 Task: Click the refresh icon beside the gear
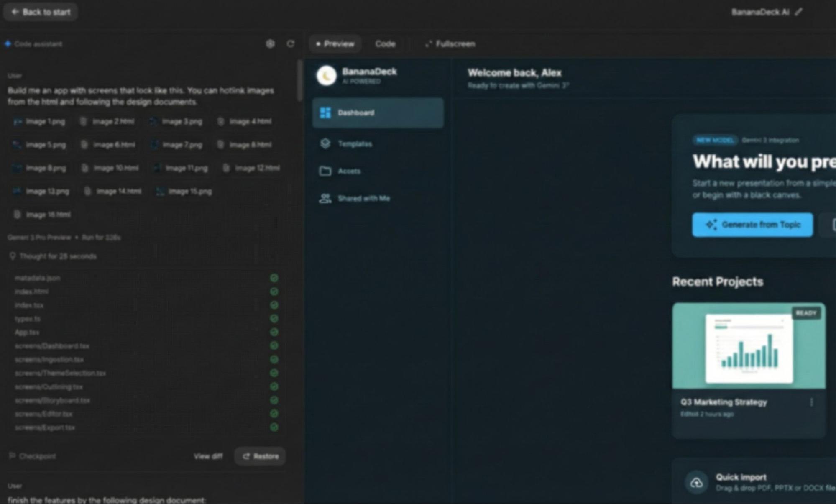click(291, 44)
